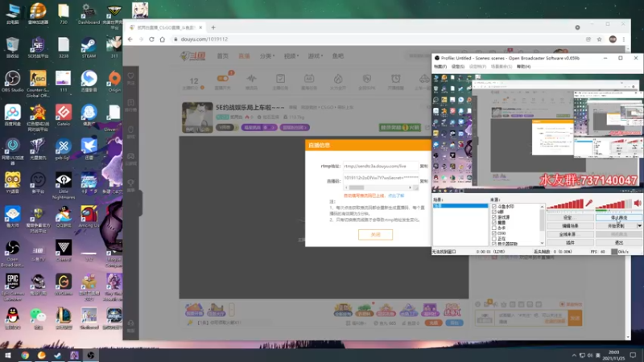Click the Douyu logo in the page header
This screenshot has width=644, height=362.
[x=192, y=56]
